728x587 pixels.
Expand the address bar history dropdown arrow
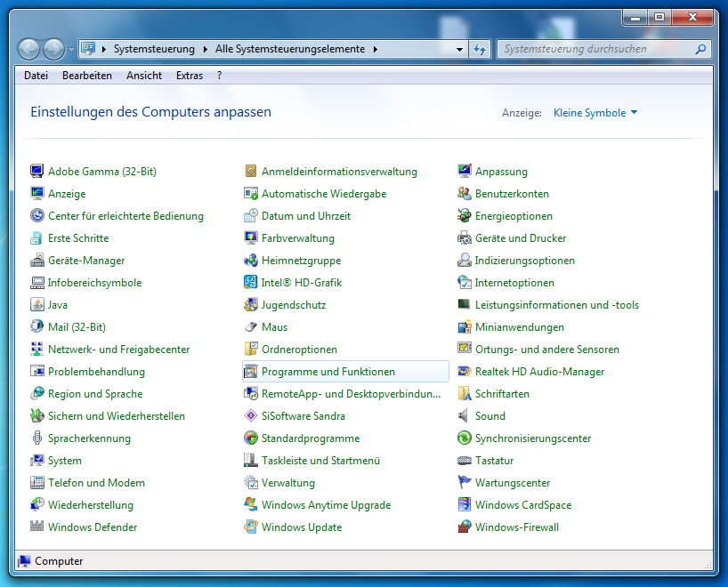[459, 50]
